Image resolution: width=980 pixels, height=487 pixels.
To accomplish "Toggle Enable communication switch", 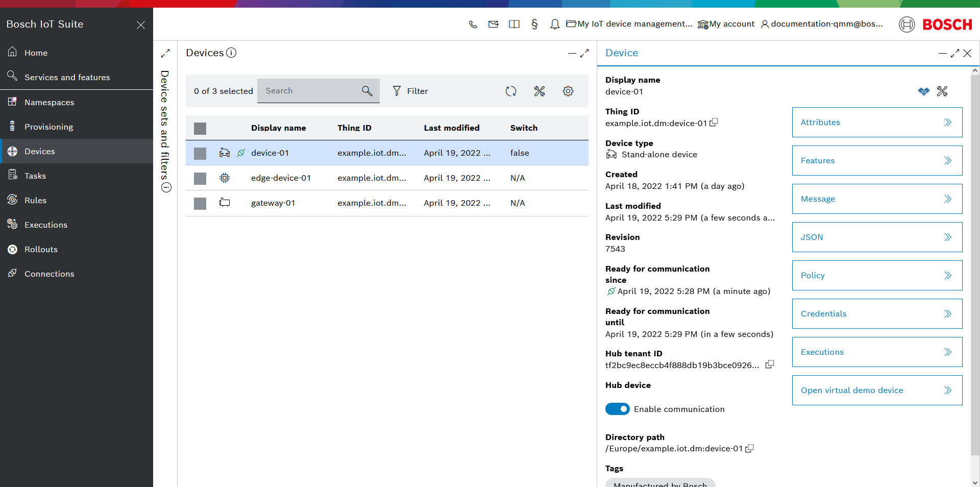I will coord(618,409).
